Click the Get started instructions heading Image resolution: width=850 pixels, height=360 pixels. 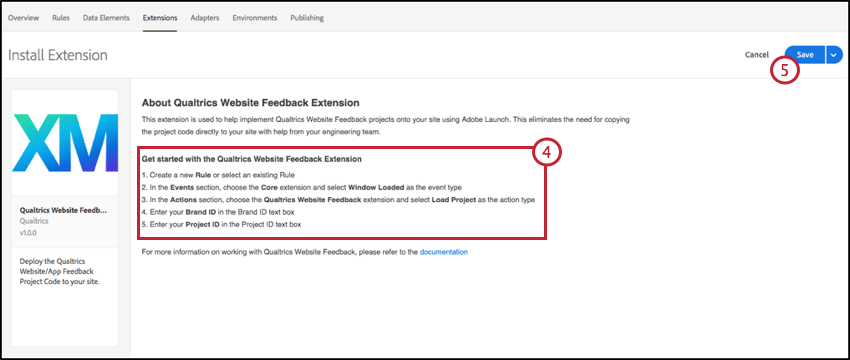coord(252,160)
